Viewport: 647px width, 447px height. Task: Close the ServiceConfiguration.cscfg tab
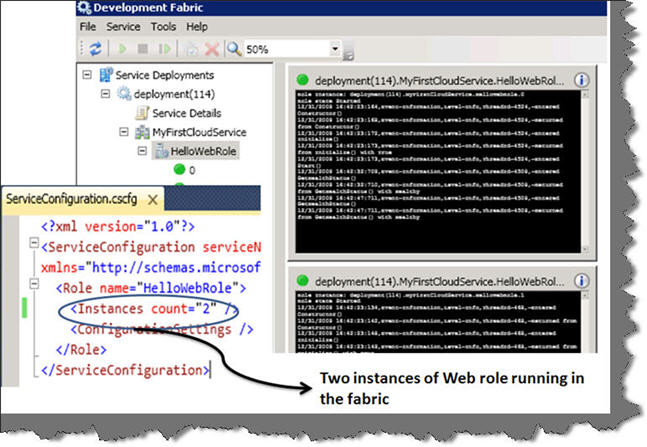pos(153,200)
